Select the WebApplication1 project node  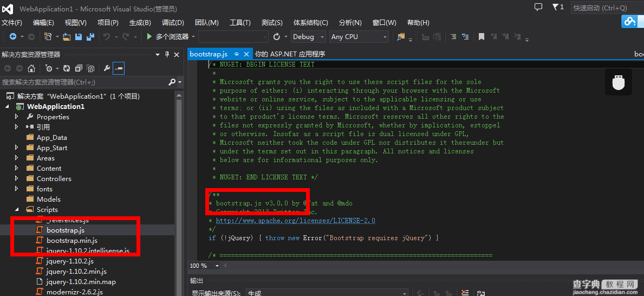[x=55, y=106]
